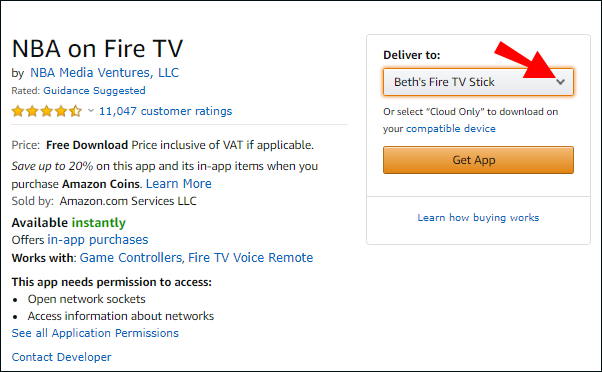Click Learn how buying works

coord(478,217)
